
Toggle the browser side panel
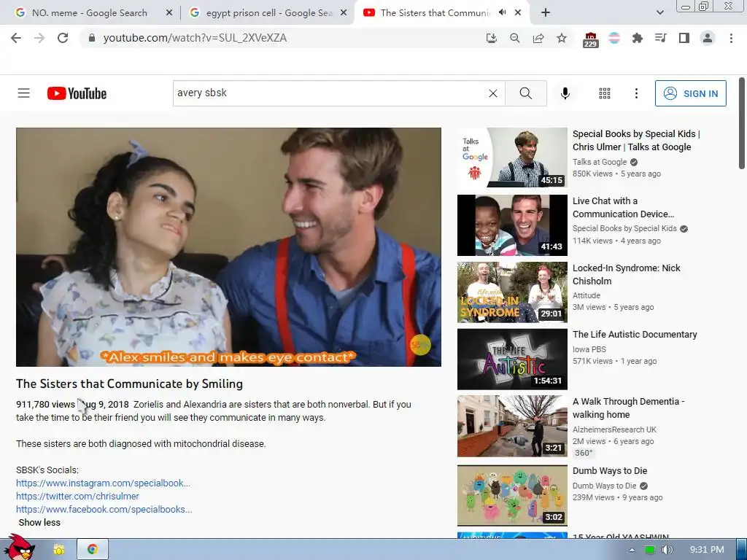684,38
